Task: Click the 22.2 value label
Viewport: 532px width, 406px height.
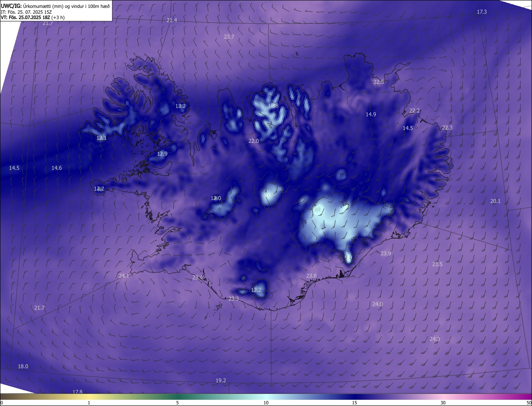Action: (415, 111)
